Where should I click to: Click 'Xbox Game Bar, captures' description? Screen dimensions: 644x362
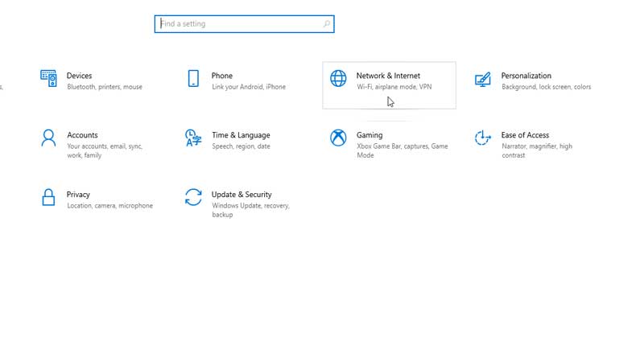pyautogui.click(x=402, y=150)
